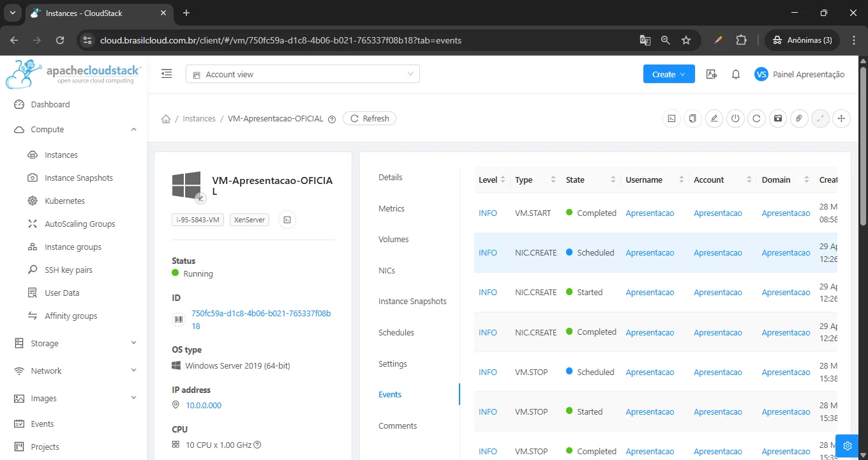Open the Instance Snapshots tab
Screen dimensions: 868x460
(x=412, y=302)
